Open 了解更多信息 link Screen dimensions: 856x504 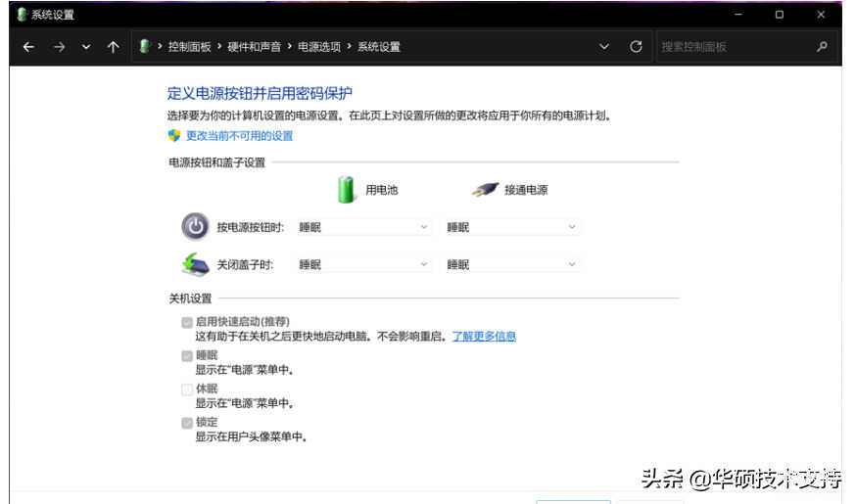(x=484, y=337)
